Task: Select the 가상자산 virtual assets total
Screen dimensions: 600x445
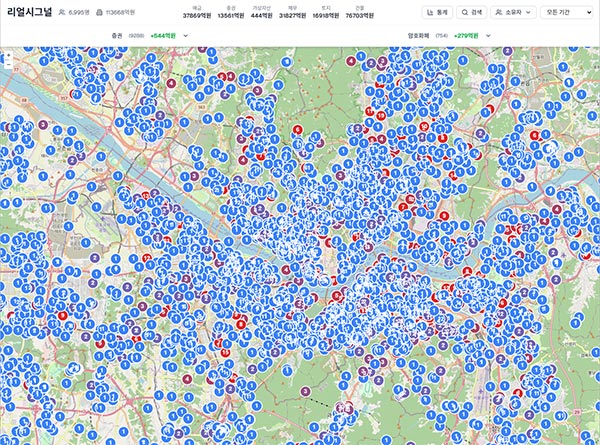Action: [263, 14]
